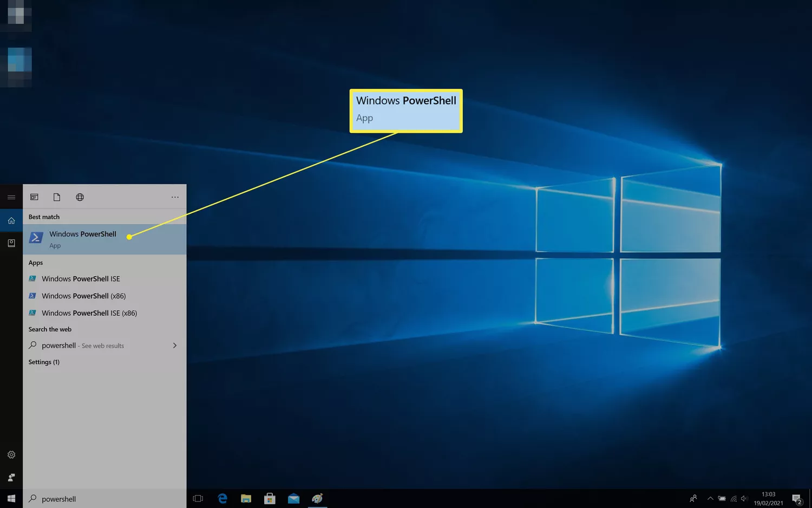Viewport: 812px width, 508px height.
Task: Open search settings gear icon
Action: coord(11,455)
